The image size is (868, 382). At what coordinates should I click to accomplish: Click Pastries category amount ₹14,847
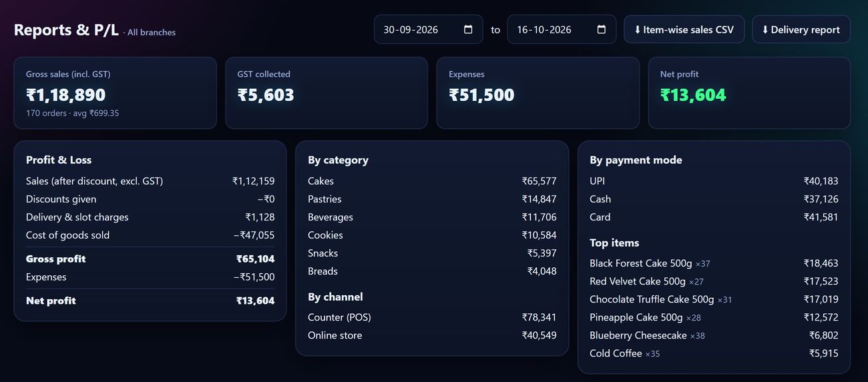point(539,199)
